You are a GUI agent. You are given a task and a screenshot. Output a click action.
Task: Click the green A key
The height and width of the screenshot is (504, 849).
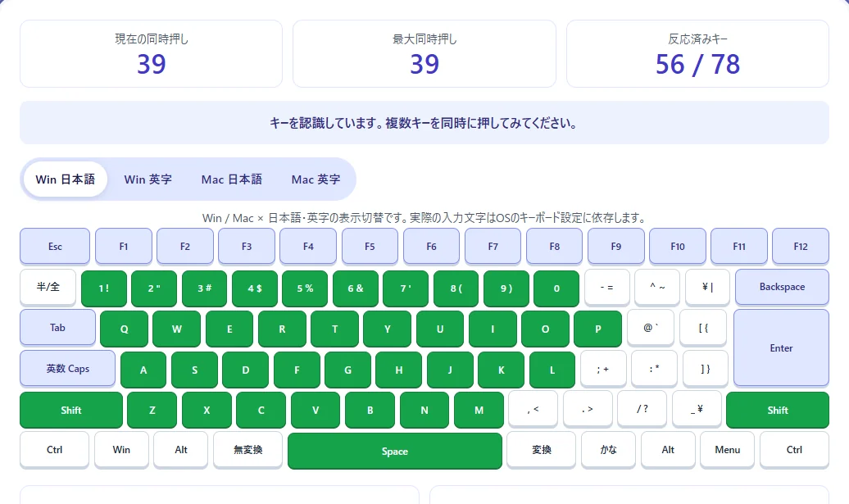tap(143, 370)
